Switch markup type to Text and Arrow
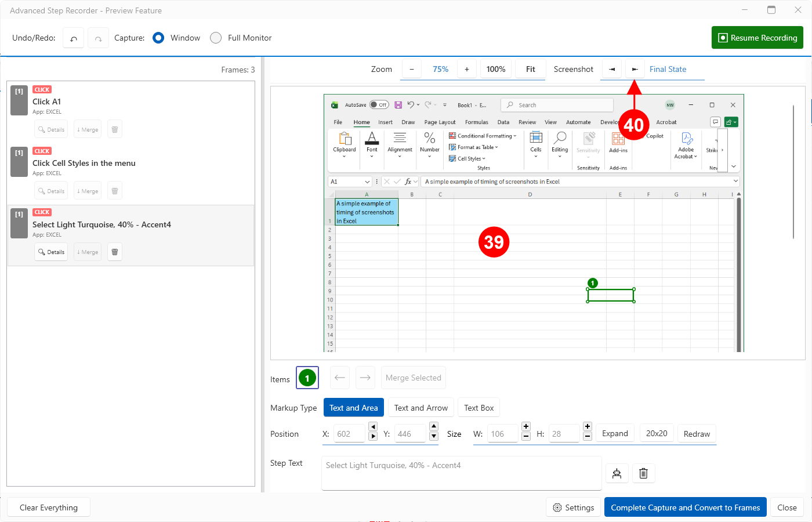The width and height of the screenshot is (812, 522). (420, 408)
